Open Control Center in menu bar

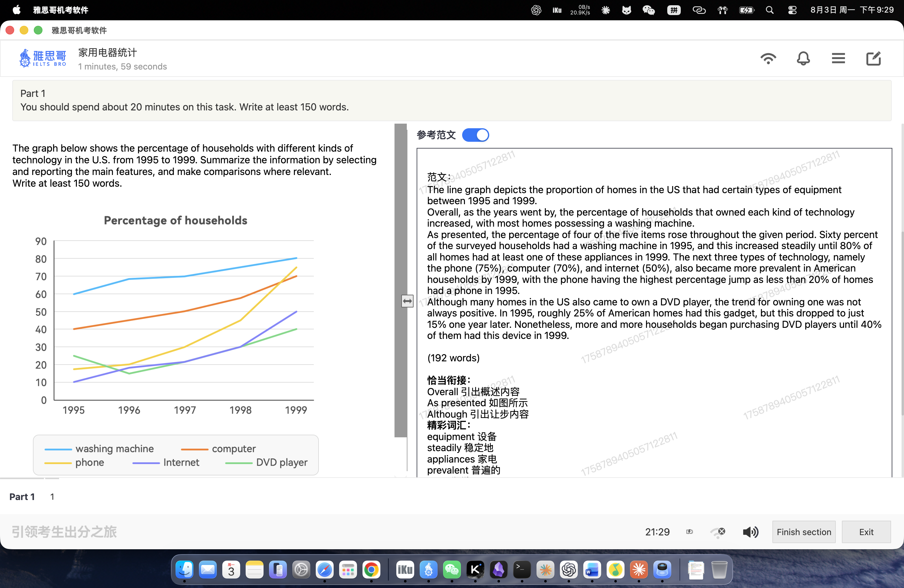click(x=792, y=10)
